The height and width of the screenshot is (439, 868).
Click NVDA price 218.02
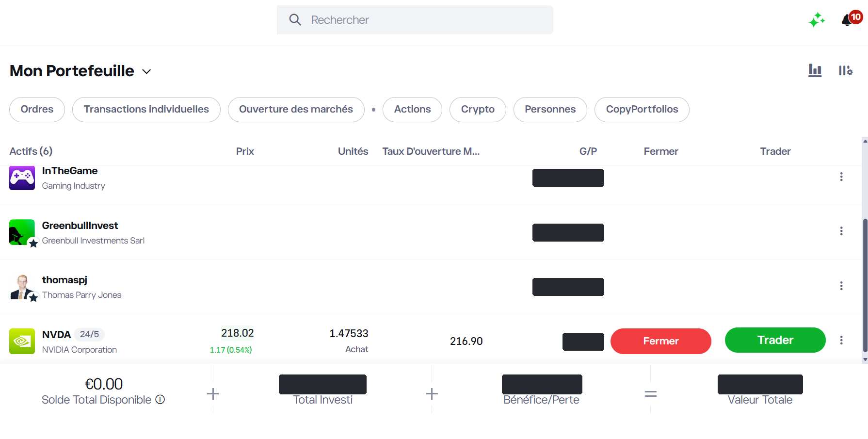click(237, 333)
